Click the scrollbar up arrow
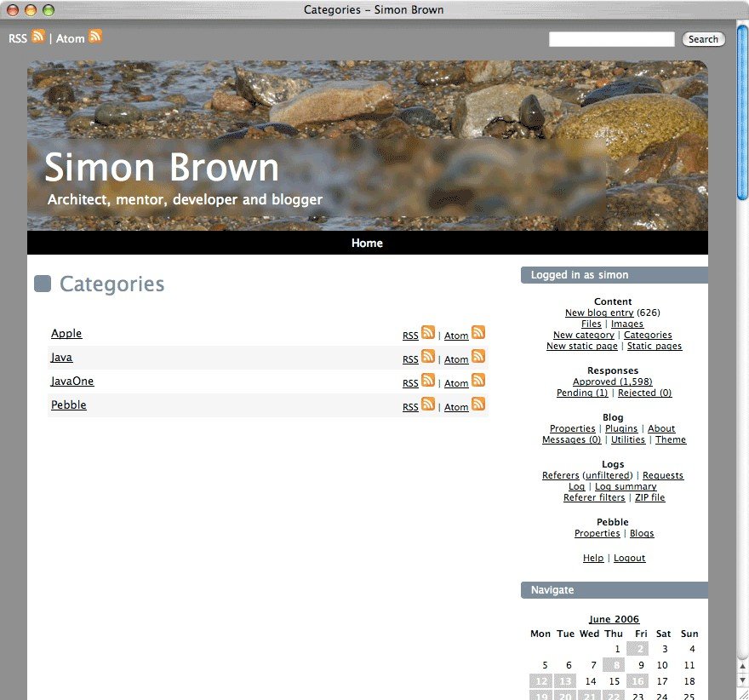The width and height of the screenshot is (749, 700). [x=742, y=666]
